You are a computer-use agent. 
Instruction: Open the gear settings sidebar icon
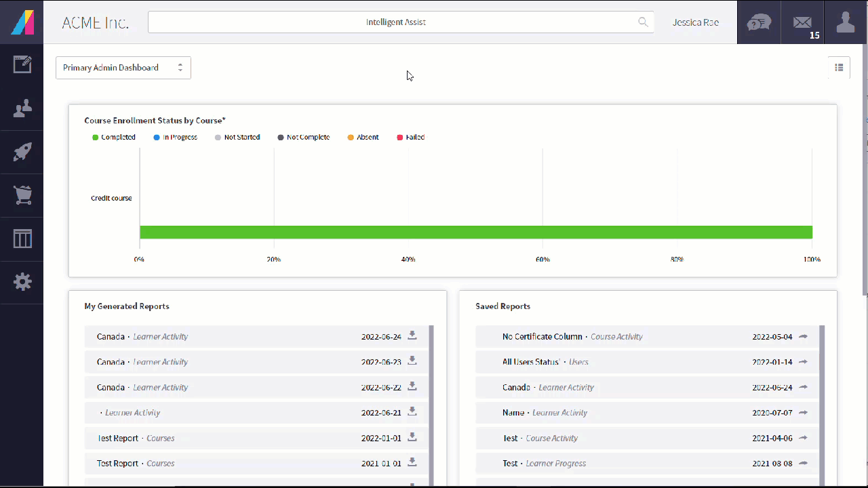pyautogui.click(x=22, y=282)
